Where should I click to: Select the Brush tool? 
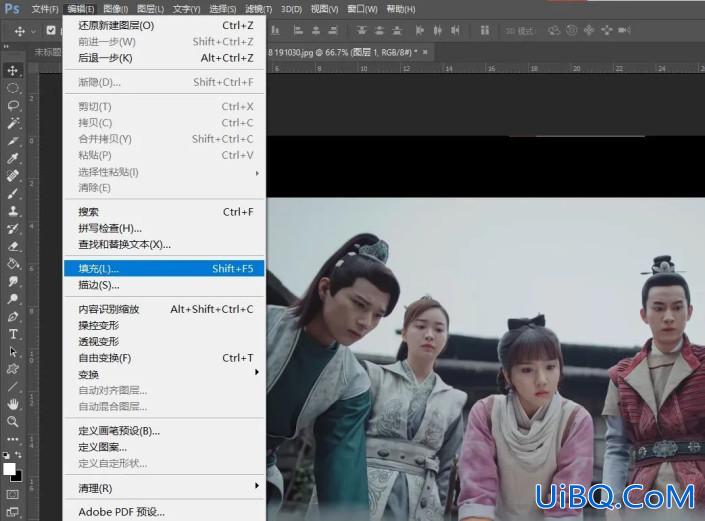(x=13, y=193)
